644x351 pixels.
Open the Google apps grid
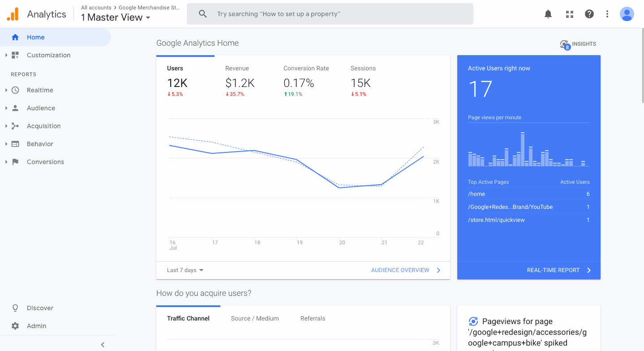tap(570, 14)
